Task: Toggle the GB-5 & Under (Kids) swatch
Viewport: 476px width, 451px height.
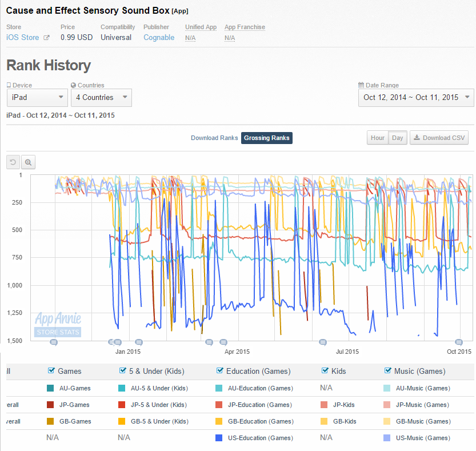Action: [x=122, y=421]
